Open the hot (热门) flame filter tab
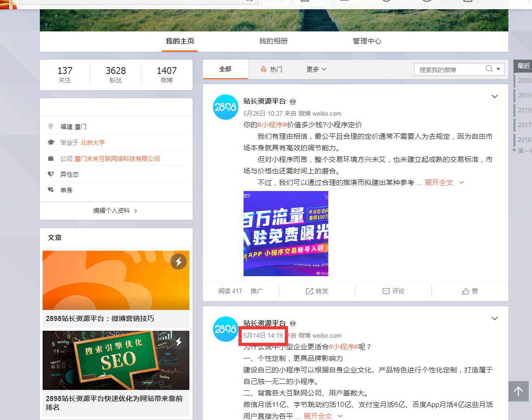Image resolution: width=532 pixels, height=420 pixels. [x=271, y=69]
